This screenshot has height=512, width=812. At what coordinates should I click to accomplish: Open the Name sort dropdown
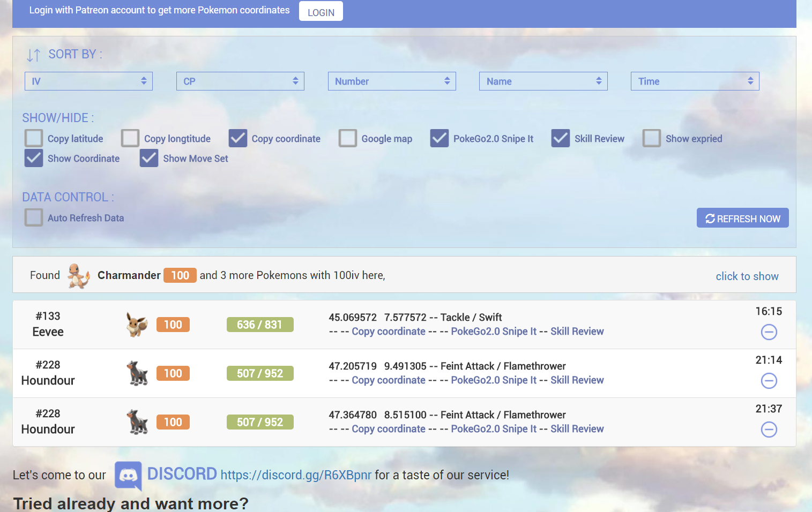click(x=543, y=81)
